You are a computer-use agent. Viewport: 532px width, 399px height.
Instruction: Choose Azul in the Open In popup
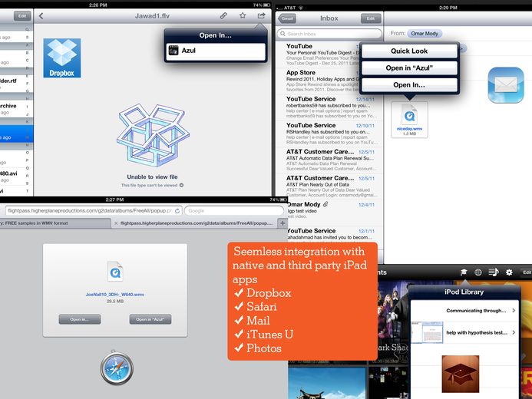tap(216, 51)
